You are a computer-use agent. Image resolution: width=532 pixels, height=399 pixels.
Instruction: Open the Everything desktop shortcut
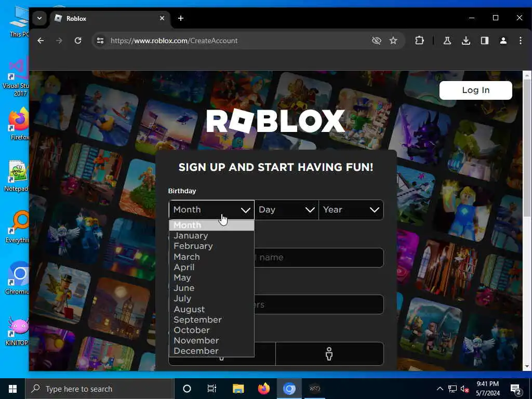pyautogui.click(x=18, y=228)
